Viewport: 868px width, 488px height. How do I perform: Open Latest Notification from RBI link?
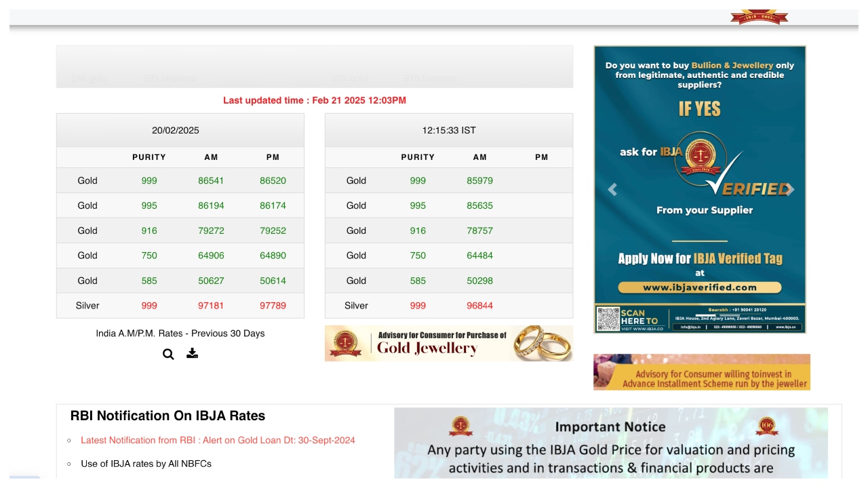coord(218,441)
